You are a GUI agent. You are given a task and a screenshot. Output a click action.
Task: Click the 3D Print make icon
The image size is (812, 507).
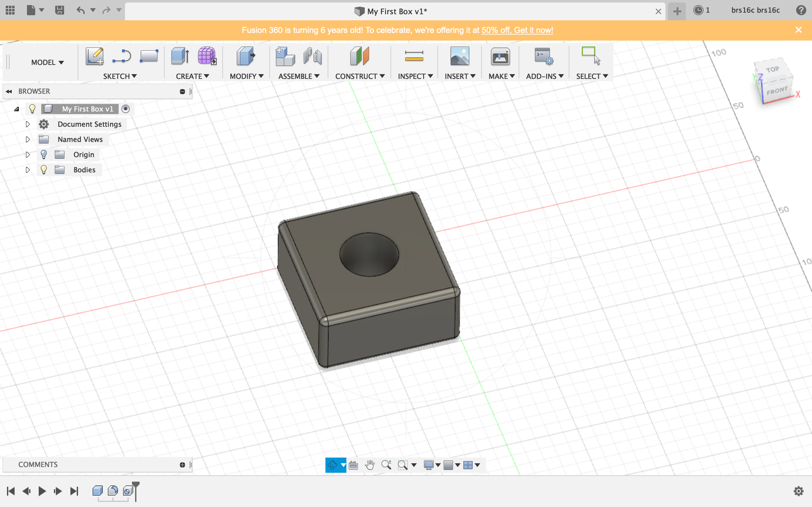coord(500,56)
